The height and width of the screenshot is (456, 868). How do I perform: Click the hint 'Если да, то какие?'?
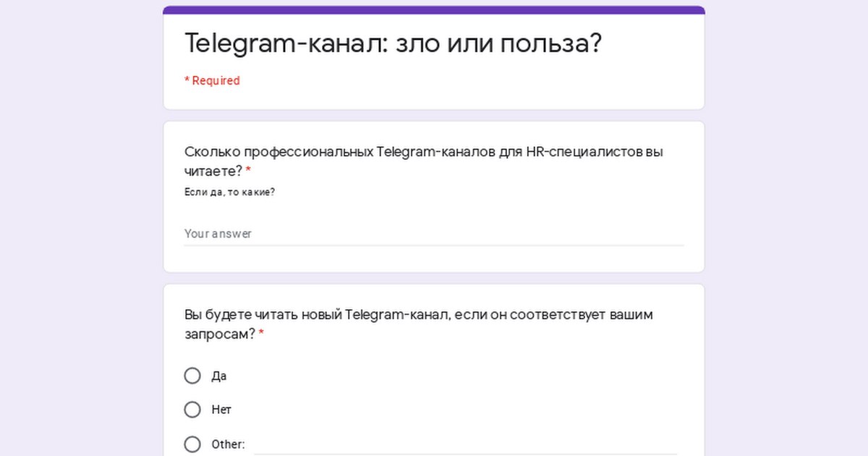(x=229, y=192)
